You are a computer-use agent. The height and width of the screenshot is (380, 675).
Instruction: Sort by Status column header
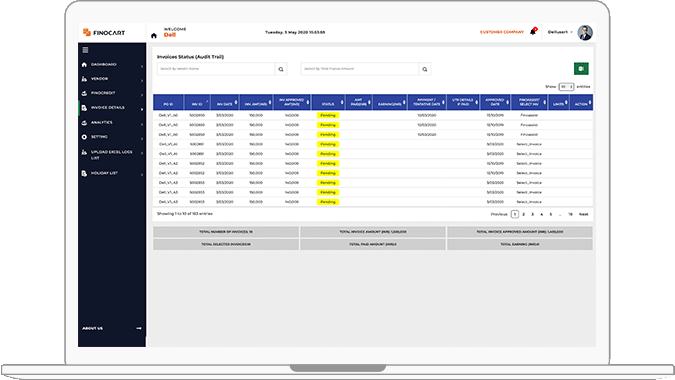[328, 102]
